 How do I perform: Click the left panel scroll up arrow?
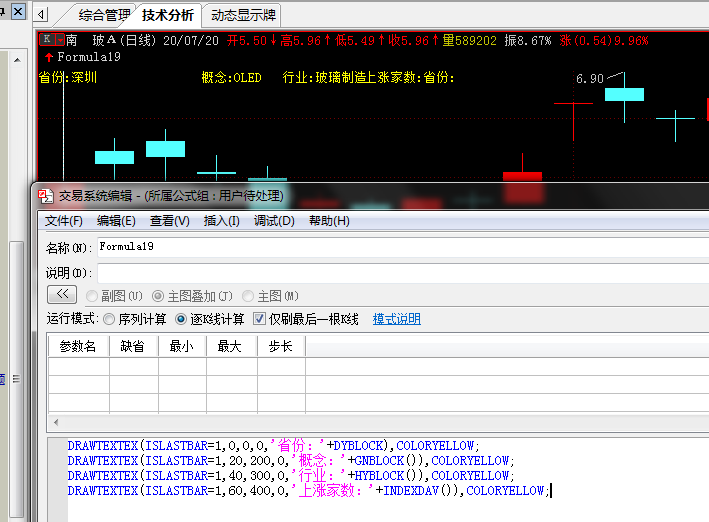pyautogui.click(x=17, y=60)
